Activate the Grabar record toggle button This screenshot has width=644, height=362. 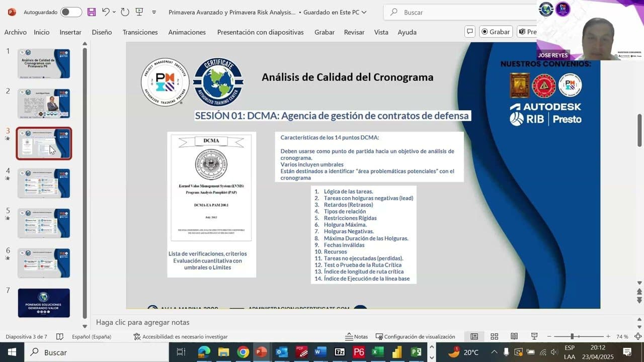point(495,31)
